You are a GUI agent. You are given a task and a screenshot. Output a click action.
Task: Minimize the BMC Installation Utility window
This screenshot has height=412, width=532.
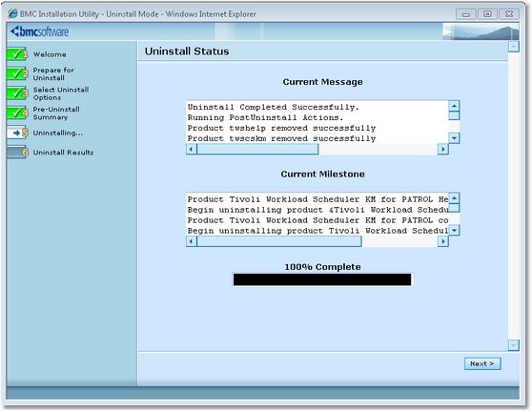pyautogui.click(x=466, y=14)
